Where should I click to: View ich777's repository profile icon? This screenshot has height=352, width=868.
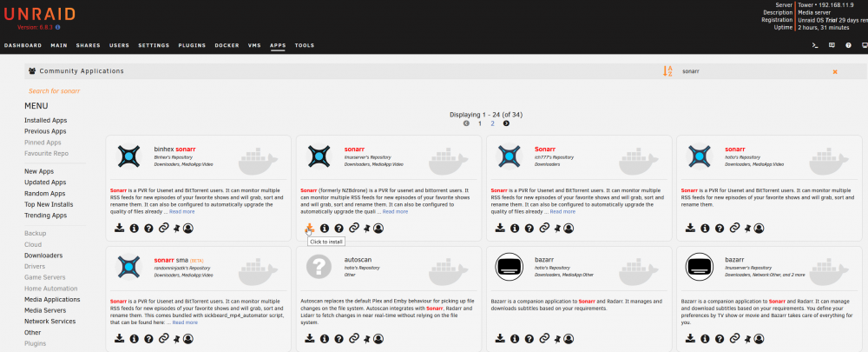pyautogui.click(x=569, y=228)
